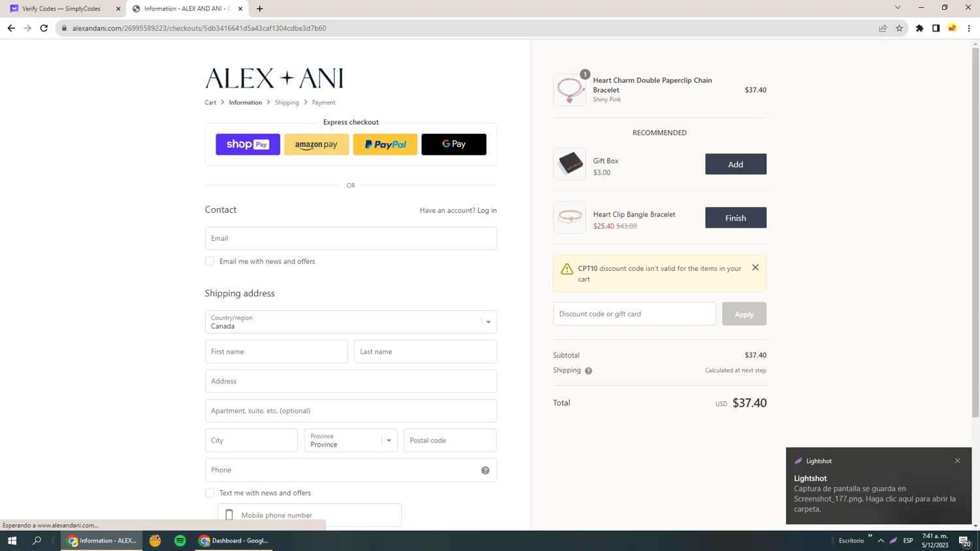
Task: Focus the City field
Action: pos(252,440)
